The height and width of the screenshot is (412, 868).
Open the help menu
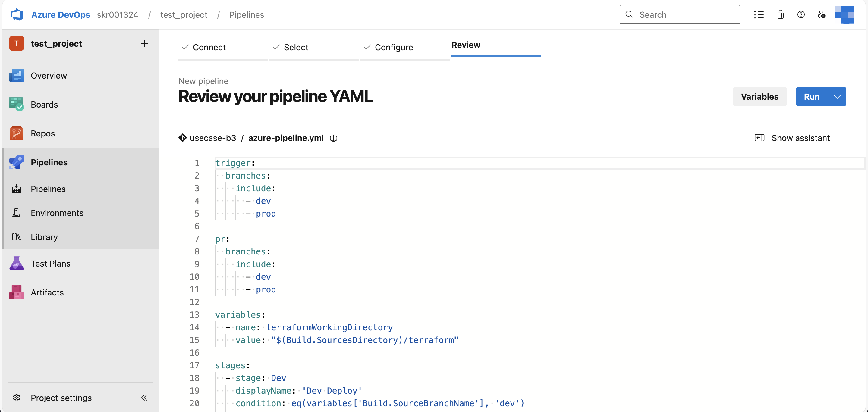pyautogui.click(x=801, y=14)
